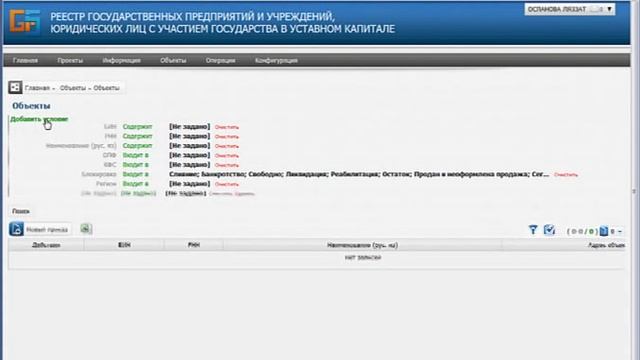Change the КФС operator Входит в

coord(136,164)
